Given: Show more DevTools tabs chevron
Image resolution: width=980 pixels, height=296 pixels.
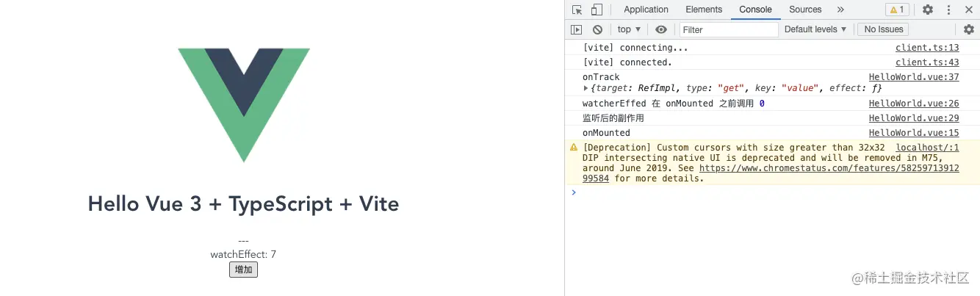Looking at the screenshot, I should click(x=840, y=10).
